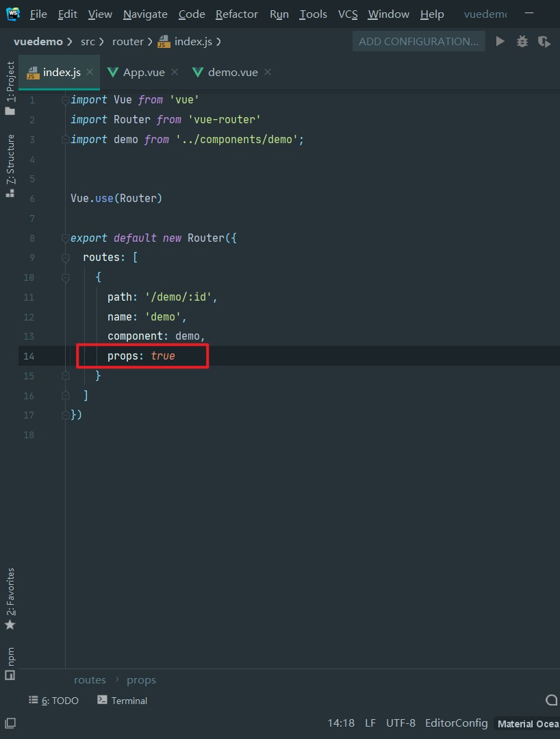Click the '/demo/:id' path string
Viewport: 560px width, 739px height.
[178, 297]
